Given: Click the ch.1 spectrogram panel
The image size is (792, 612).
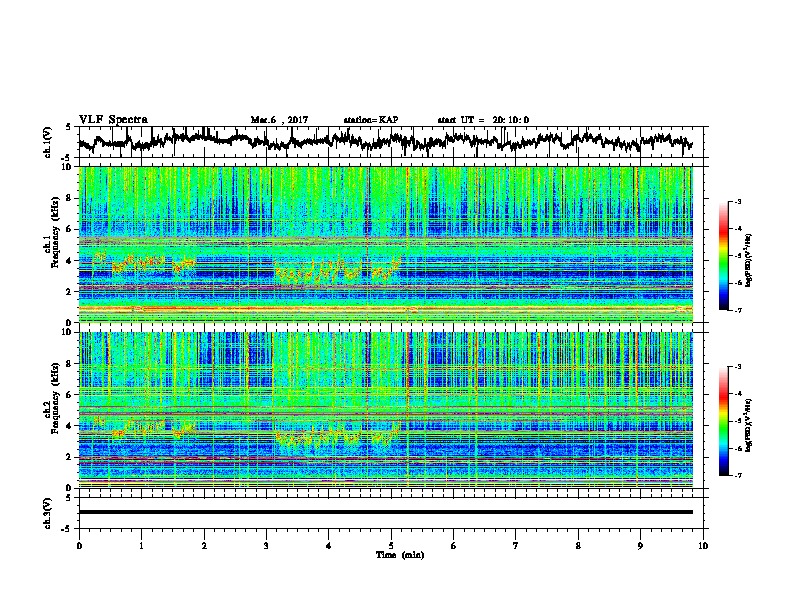Looking at the screenshot, I should [386, 244].
